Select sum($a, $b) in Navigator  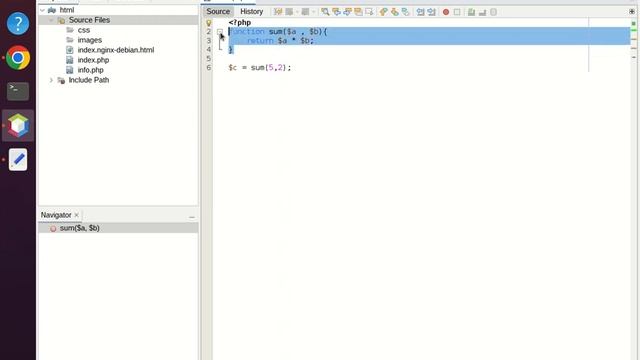click(80, 228)
